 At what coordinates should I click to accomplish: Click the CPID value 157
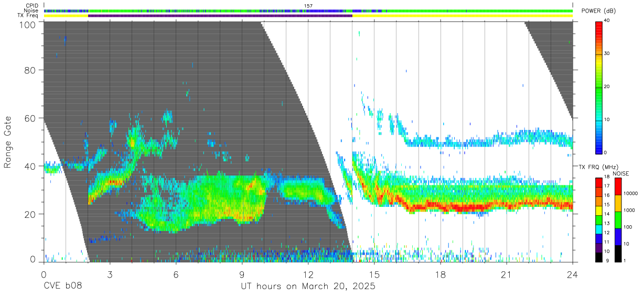(308, 6)
